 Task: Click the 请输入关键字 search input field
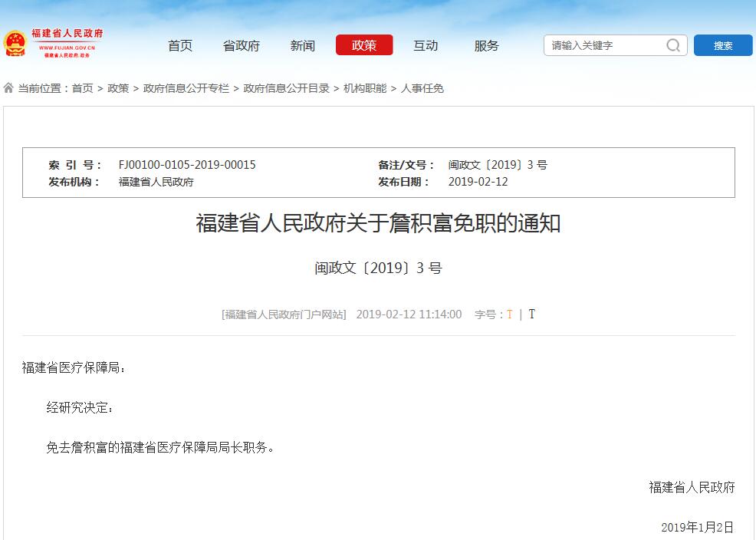[598, 45]
